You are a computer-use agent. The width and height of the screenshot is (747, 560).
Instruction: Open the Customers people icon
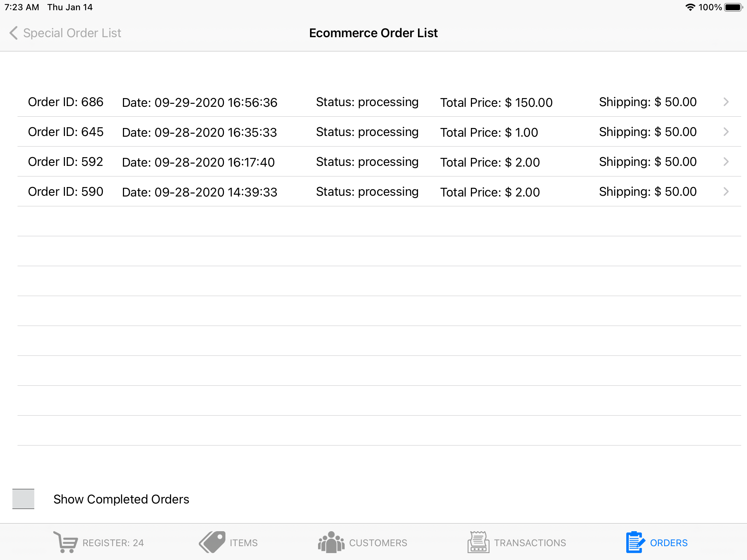pyautogui.click(x=331, y=542)
